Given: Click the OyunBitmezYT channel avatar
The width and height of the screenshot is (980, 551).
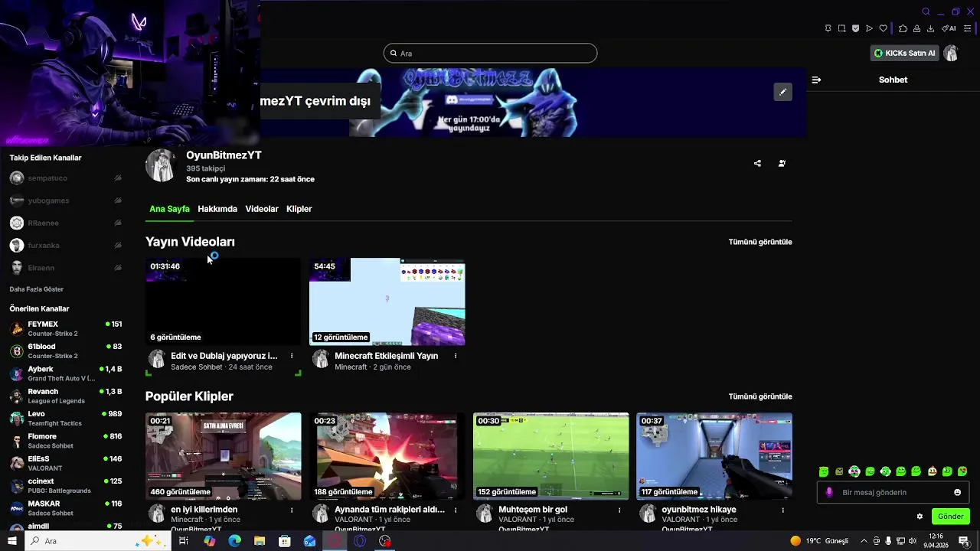Looking at the screenshot, I should tap(161, 165).
